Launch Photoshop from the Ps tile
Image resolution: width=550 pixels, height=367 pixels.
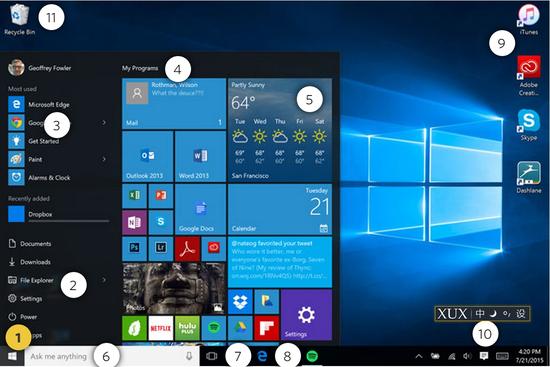point(134,249)
